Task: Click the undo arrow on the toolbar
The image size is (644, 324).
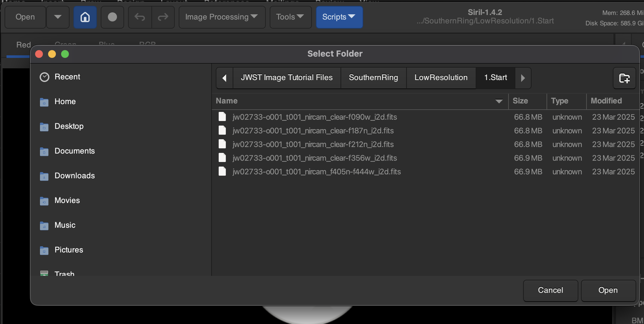Action: [139, 17]
